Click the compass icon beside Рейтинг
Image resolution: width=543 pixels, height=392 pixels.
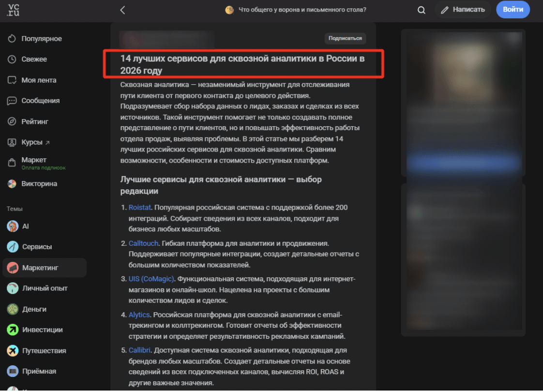12,121
